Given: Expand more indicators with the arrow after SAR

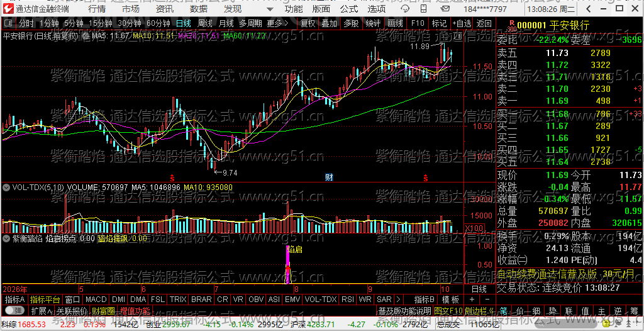Looking at the screenshot, I should pos(398,300).
